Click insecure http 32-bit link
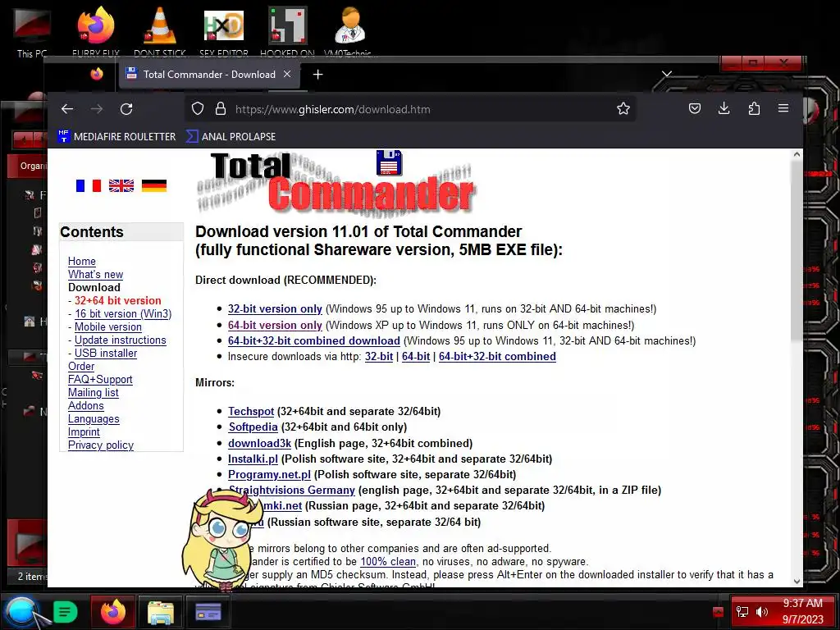Screen dimensions: 840x630 click(379, 357)
